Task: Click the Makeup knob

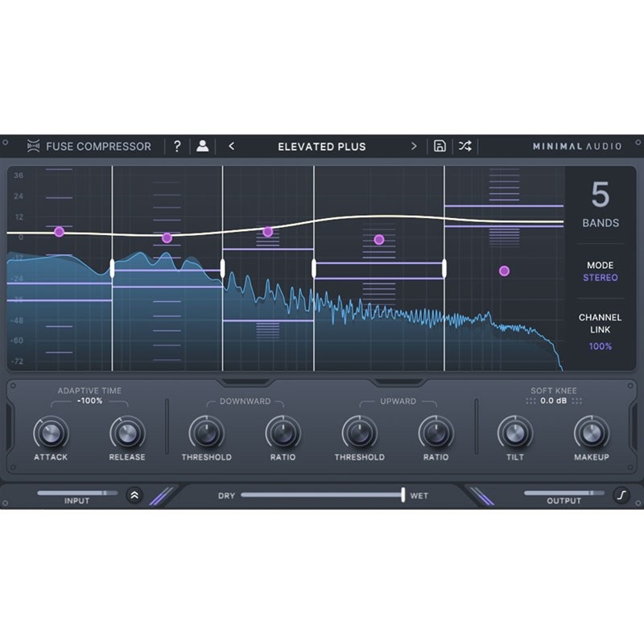Action: point(592,433)
